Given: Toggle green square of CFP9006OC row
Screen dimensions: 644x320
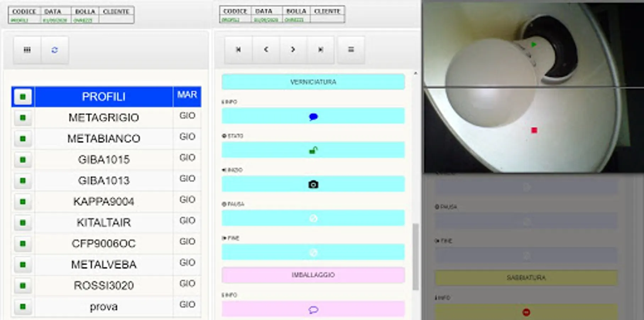Looking at the screenshot, I should click(23, 244).
